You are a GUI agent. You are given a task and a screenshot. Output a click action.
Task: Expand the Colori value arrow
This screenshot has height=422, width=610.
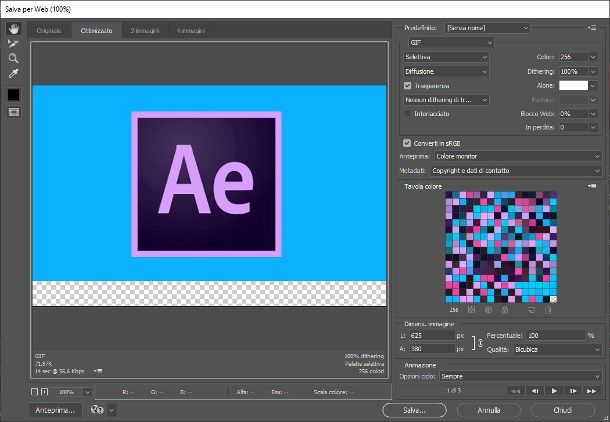(x=593, y=57)
